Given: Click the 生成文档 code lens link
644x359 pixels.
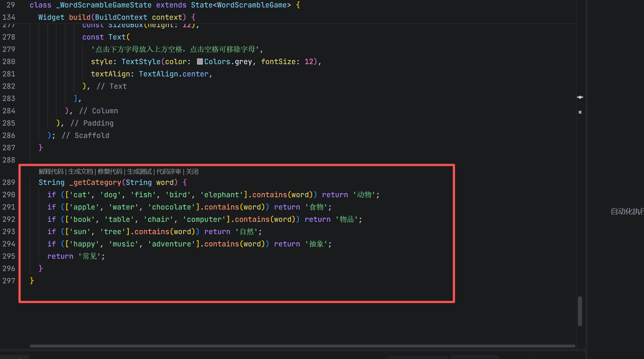Looking at the screenshot, I should click(80, 171).
